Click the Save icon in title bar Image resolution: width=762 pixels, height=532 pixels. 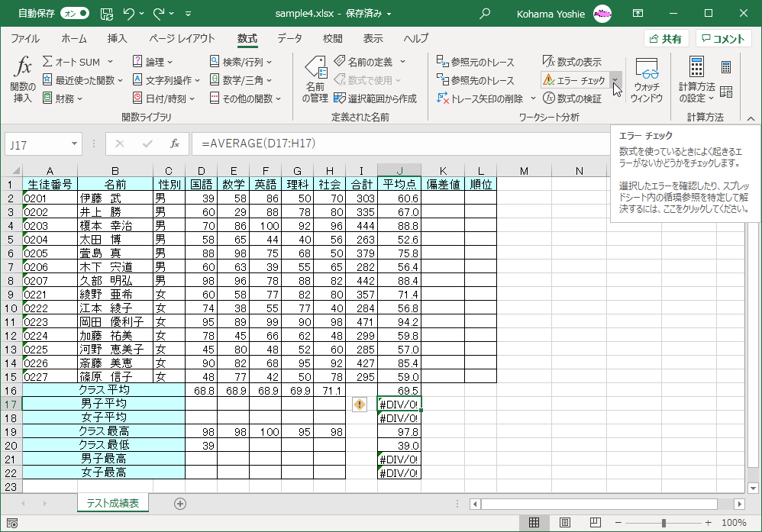click(107, 14)
